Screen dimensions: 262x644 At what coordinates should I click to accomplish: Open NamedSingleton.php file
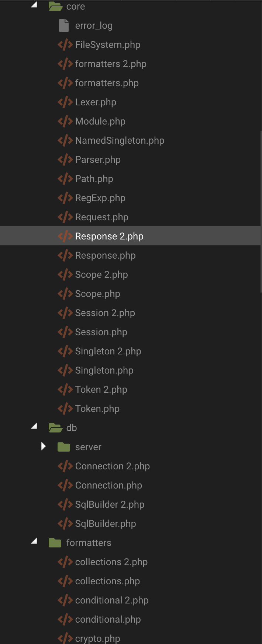click(120, 140)
